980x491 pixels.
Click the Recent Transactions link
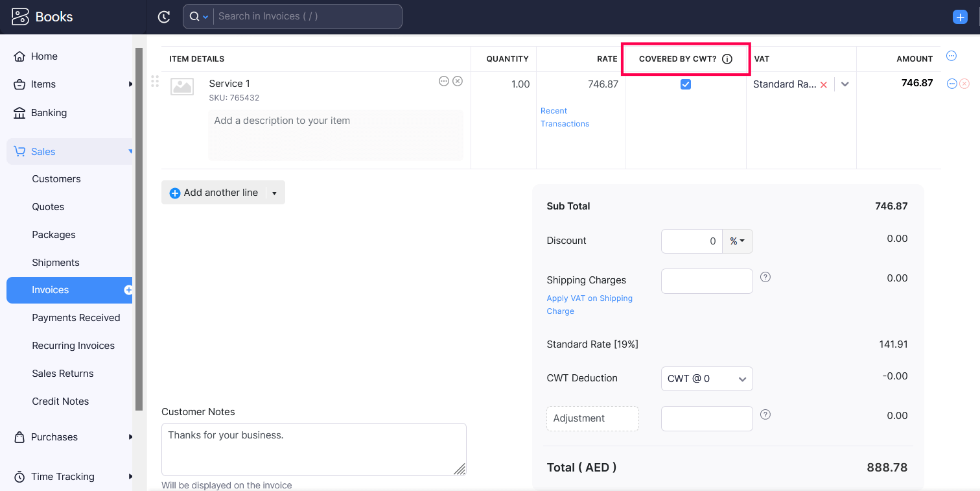[565, 117]
